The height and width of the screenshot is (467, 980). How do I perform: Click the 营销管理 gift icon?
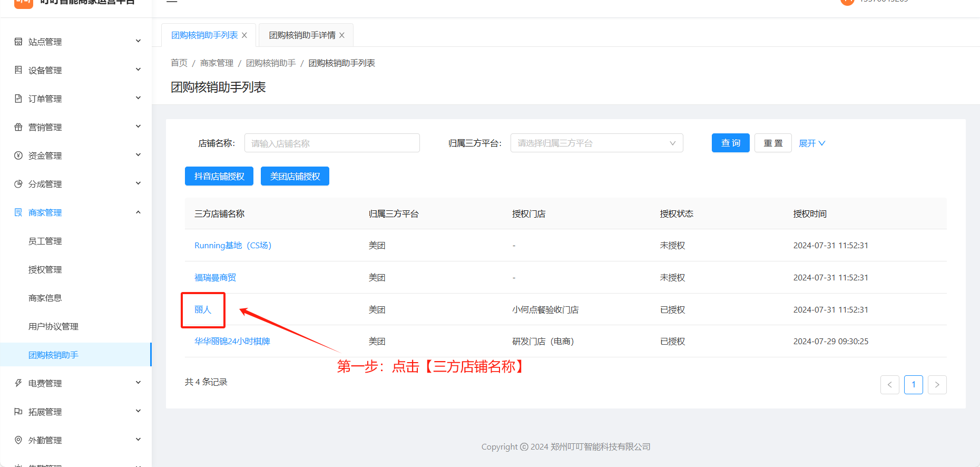[x=18, y=127]
